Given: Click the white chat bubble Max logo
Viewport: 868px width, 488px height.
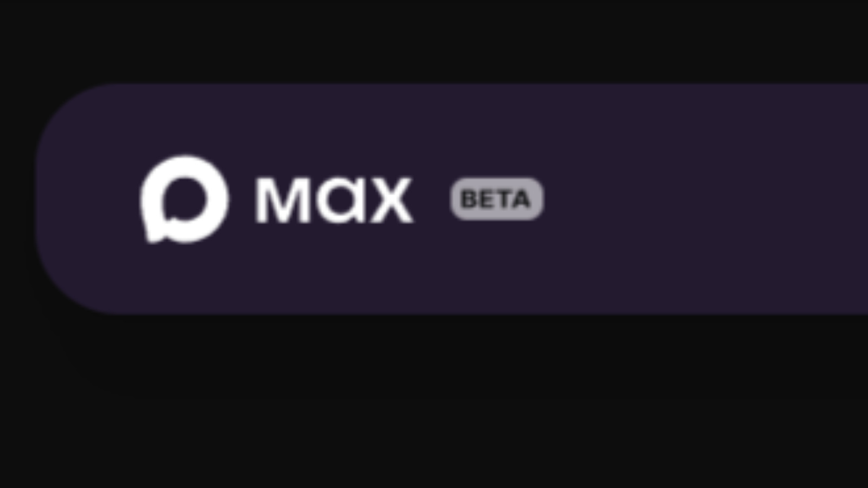Looking at the screenshot, I should tap(184, 199).
